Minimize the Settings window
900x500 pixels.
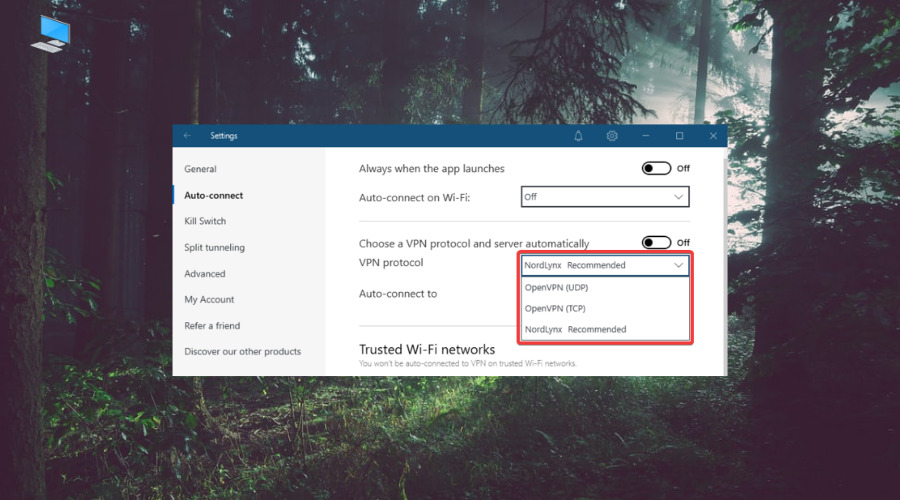646,136
